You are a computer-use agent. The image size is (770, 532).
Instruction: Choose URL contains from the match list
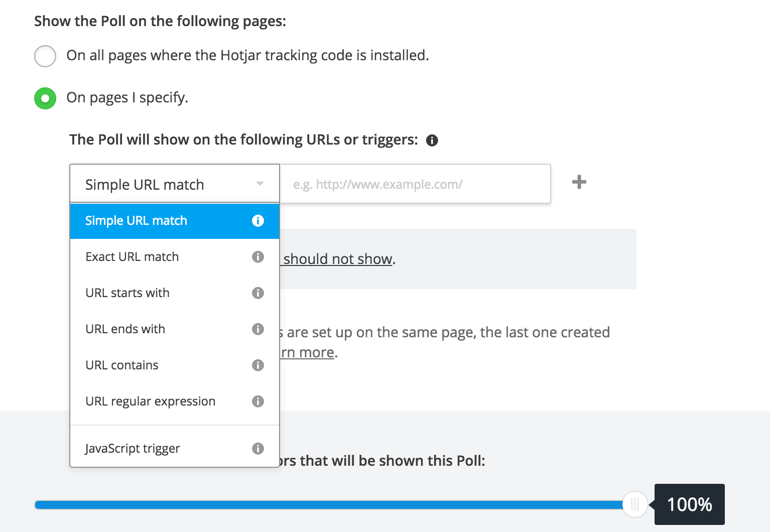click(122, 365)
